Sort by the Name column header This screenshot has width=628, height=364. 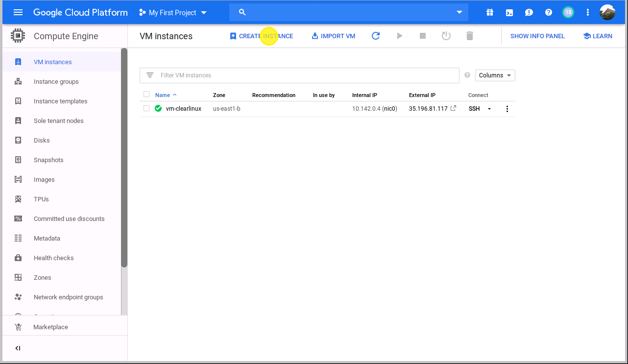(x=166, y=95)
